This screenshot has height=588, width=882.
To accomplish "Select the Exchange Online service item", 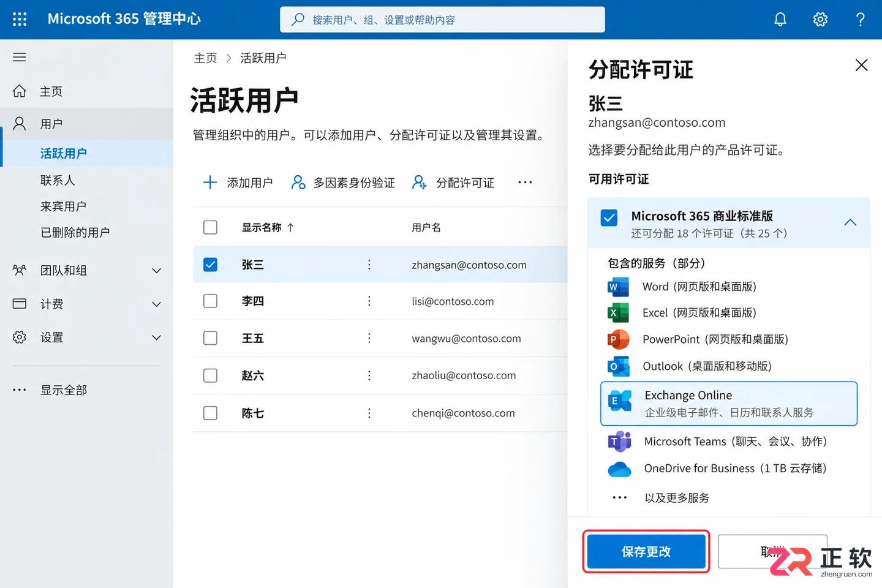I will pyautogui.click(x=729, y=404).
